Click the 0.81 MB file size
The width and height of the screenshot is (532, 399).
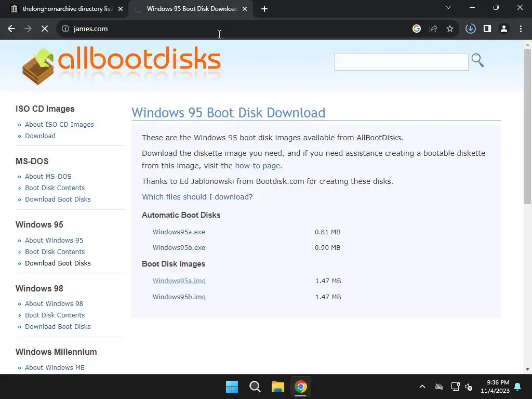click(327, 232)
